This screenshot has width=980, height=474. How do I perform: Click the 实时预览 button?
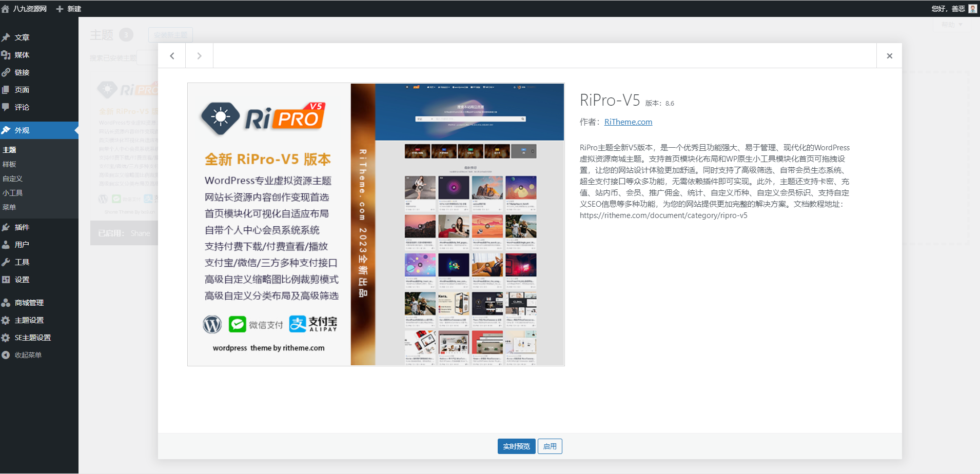(517, 446)
